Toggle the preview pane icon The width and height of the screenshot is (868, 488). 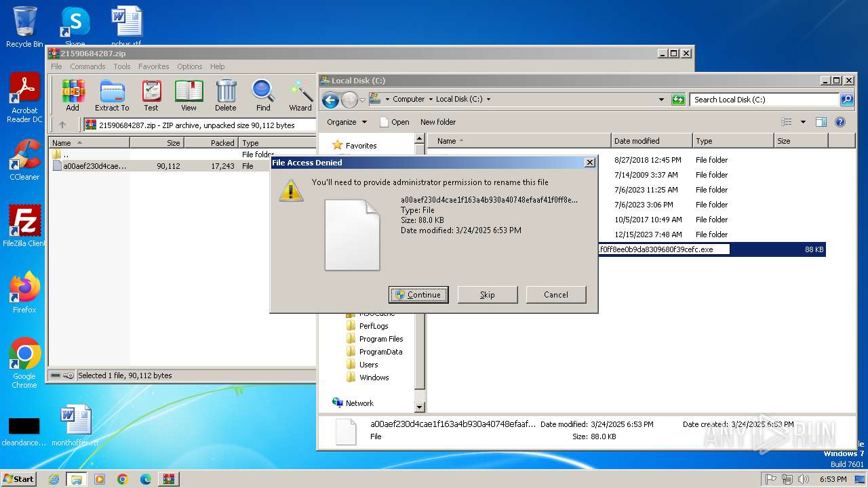821,122
